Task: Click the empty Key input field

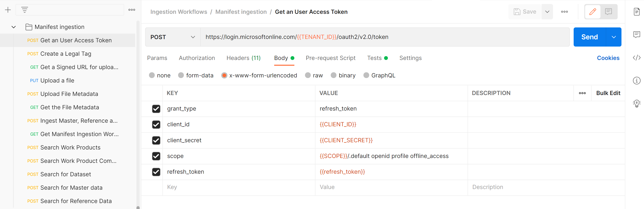Action: coord(239,187)
